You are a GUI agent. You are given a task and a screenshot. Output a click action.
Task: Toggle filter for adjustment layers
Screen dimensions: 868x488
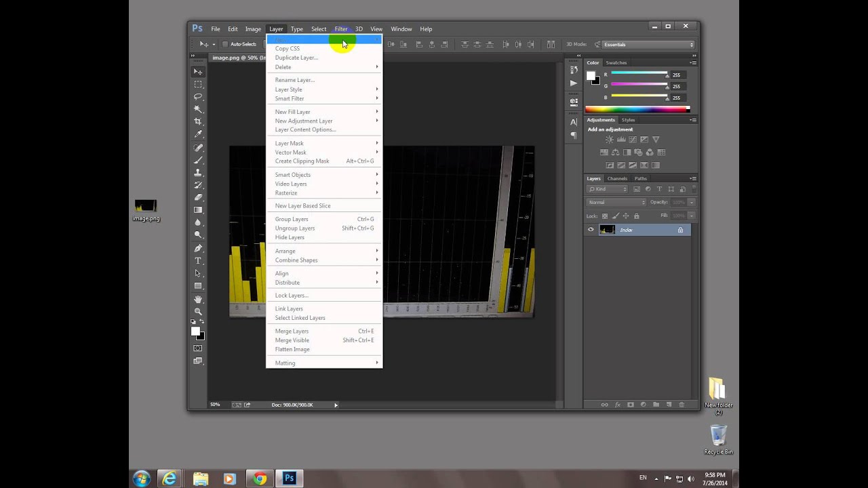pyautogui.click(x=648, y=189)
